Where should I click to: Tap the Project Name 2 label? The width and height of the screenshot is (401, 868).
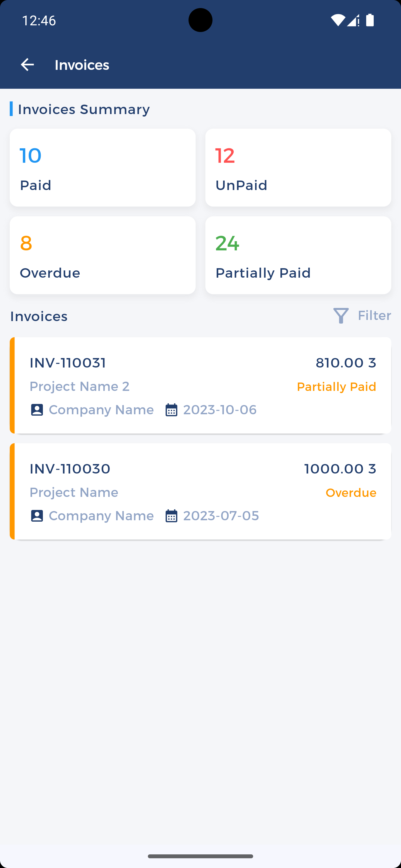click(80, 386)
